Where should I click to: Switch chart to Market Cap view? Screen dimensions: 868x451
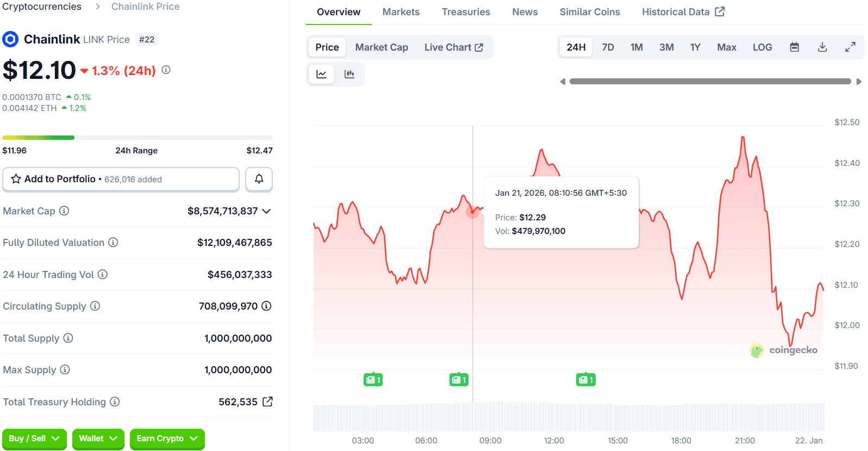coord(382,47)
